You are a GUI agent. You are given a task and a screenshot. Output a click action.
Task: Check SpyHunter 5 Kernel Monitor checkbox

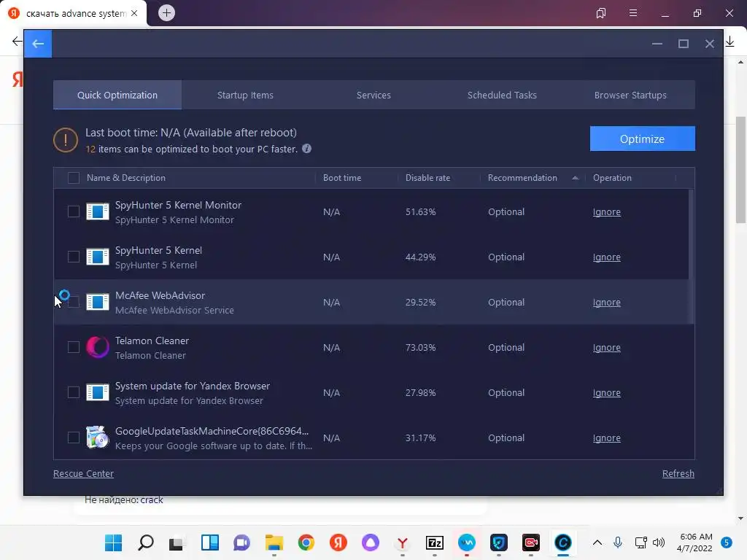tap(74, 211)
